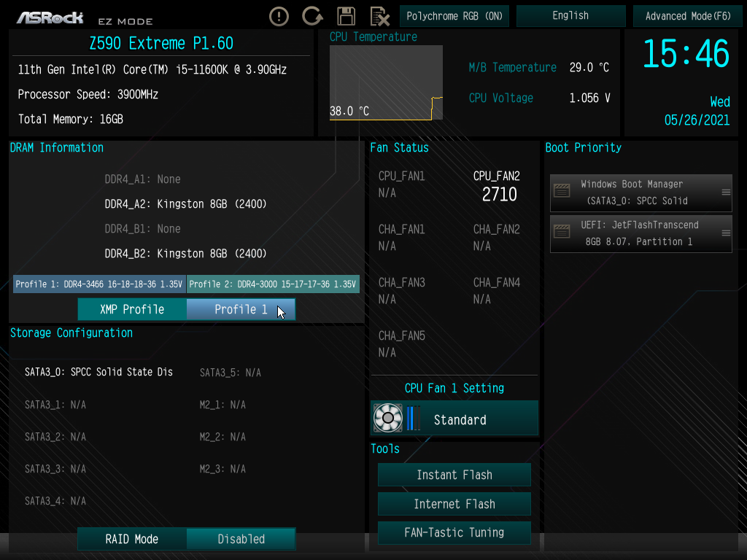This screenshot has height=560, width=747.
Task: Open the Profile 1 selection
Action: pyautogui.click(x=241, y=309)
